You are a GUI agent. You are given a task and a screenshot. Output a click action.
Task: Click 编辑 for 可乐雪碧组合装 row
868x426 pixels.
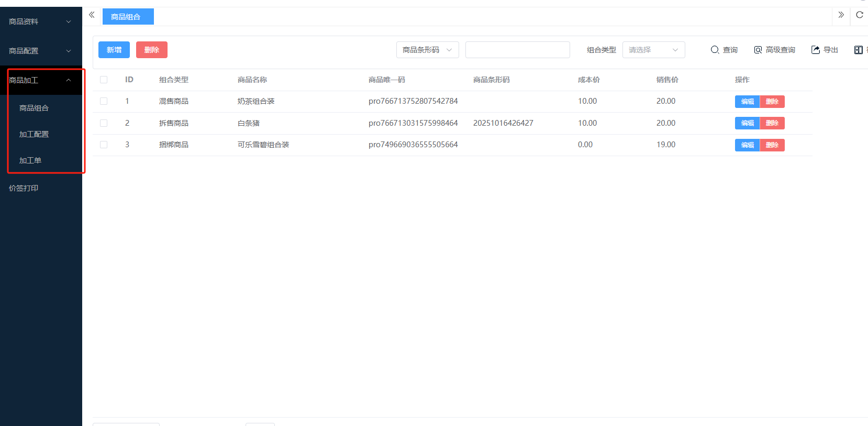(x=747, y=145)
